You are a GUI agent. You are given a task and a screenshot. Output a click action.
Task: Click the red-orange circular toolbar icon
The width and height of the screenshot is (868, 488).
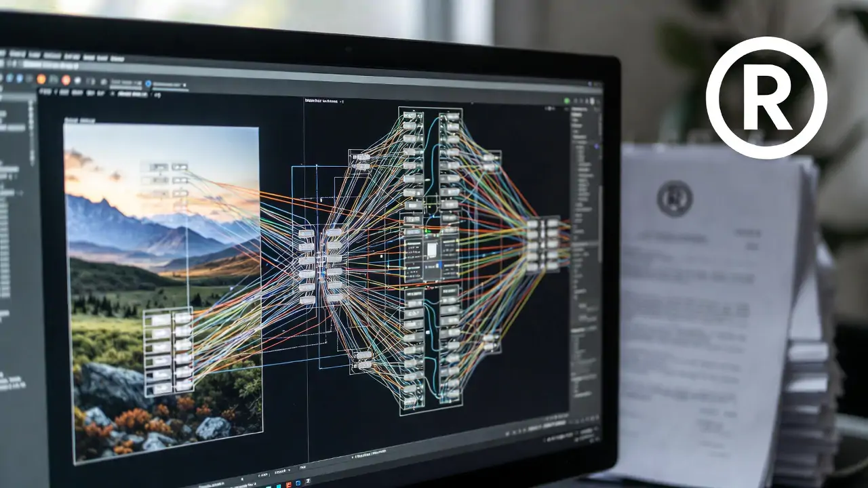[66, 80]
